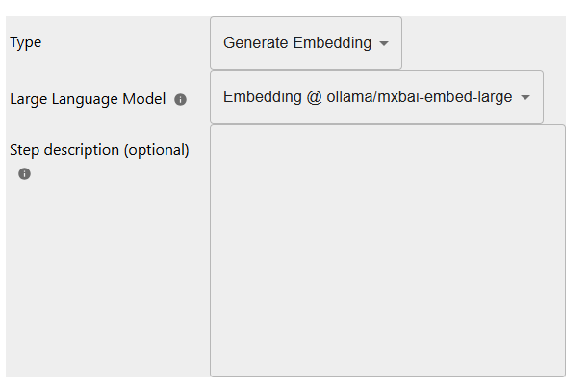The image size is (588, 389).
Task: Click the word Model in the LLM label
Action: pyautogui.click(x=143, y=98)
